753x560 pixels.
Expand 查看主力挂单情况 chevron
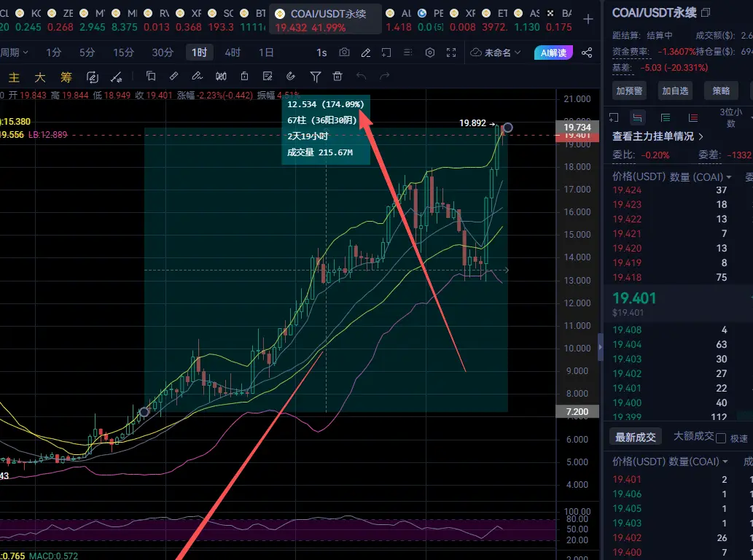[701, 137]
